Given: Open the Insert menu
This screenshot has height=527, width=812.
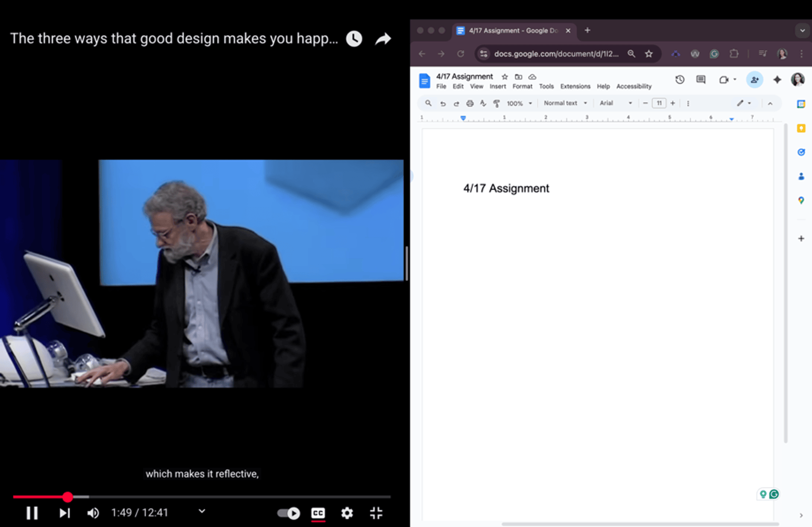Looking at the screenshot, I should point(497,86).
